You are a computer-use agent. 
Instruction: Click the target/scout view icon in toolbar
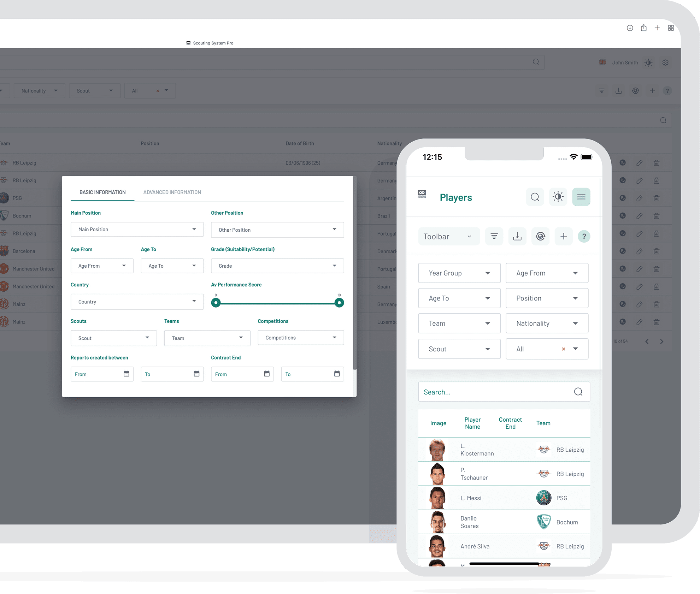(x=541, y=236)
